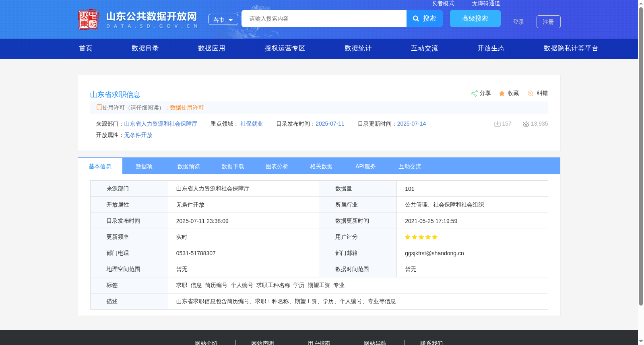Click the 高级搜索 advanced search button
The image size is (644, 345).
tap(475, 19)
